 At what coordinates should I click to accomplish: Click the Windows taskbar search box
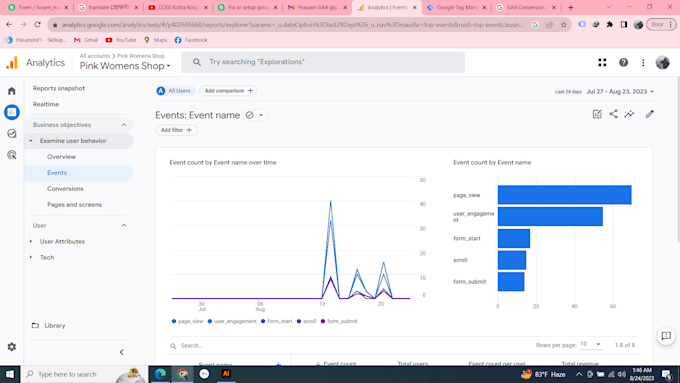tap(85, 374)
